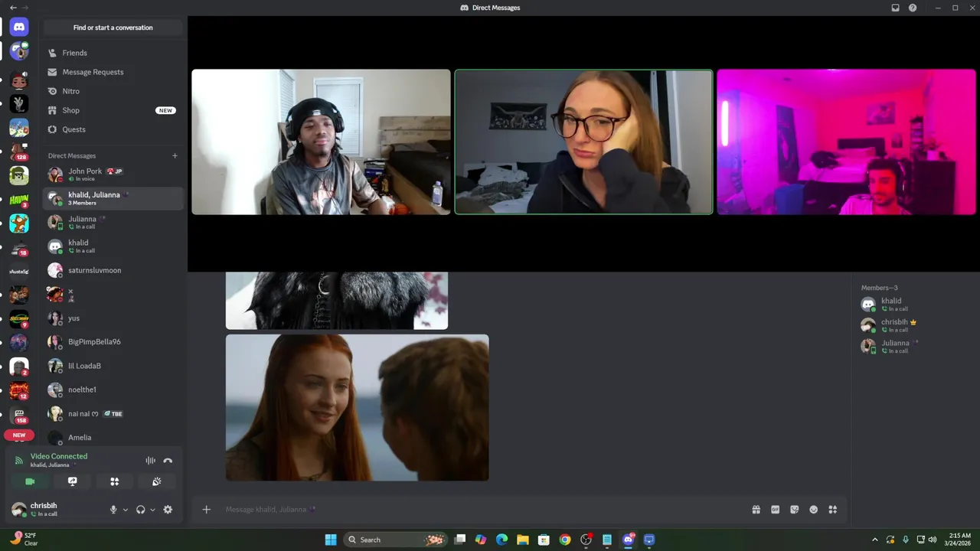The height and width of the screenshot is (551, 980).
Task: Mute the microphone in user panel
Action: pos(113,510)
